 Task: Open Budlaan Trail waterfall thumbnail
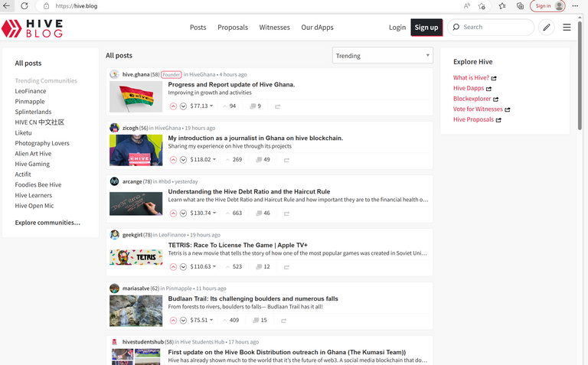pyautogui.click(x=136, y=311)
